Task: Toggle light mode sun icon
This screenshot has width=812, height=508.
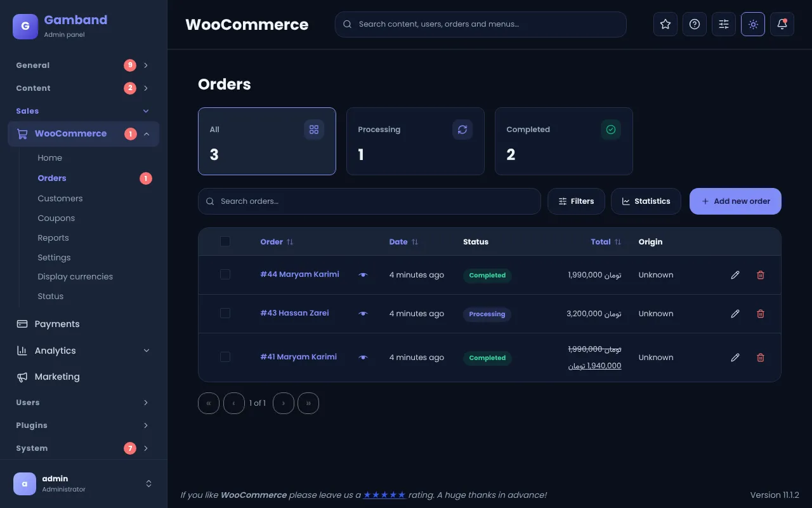Action: click(753, 24)
